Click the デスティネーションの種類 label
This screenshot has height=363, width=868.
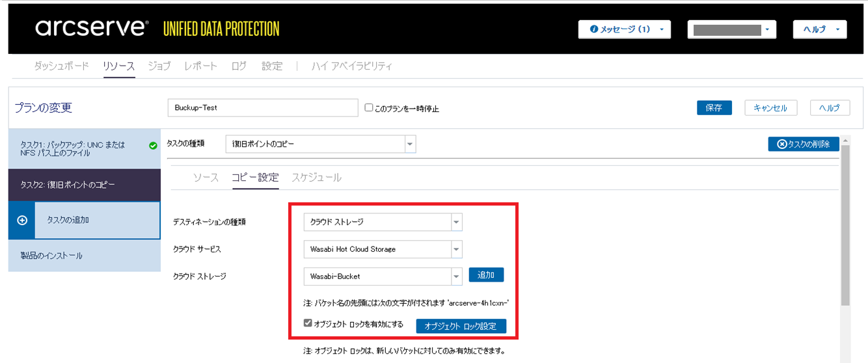tap(210, 222)
